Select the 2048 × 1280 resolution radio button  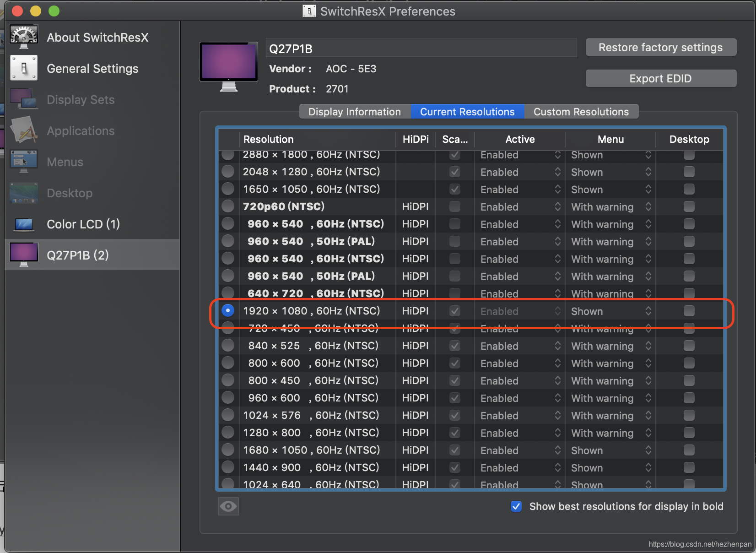(228, 171)
